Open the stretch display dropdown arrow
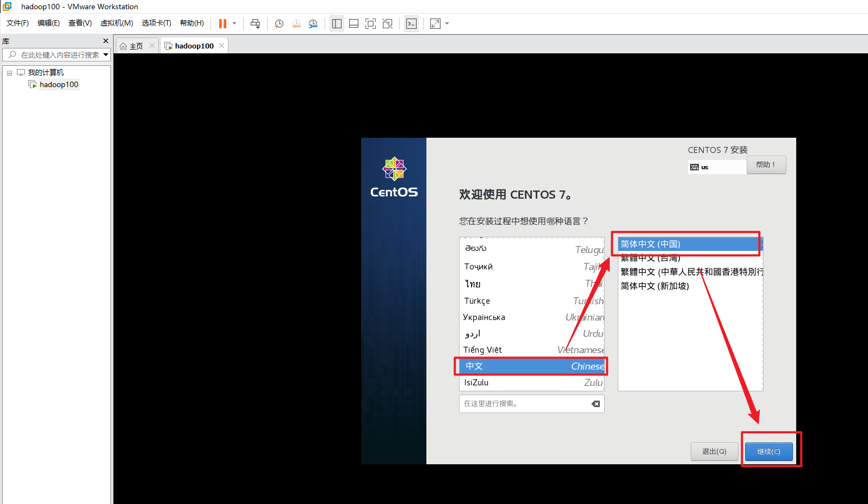Image resolution: width=868 pixels, height=504 pixels. point(447,23)
